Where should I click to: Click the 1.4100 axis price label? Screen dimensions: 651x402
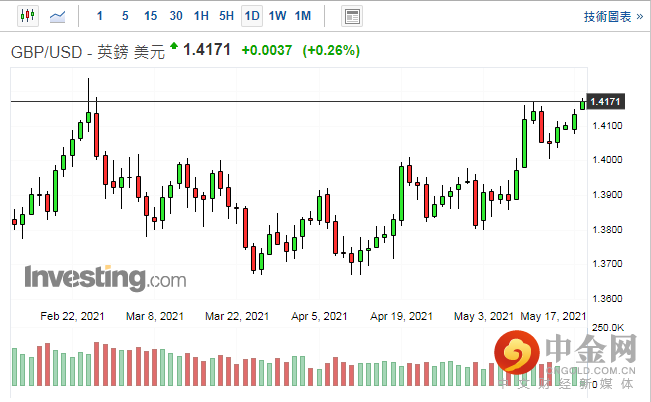pos(607,125)
